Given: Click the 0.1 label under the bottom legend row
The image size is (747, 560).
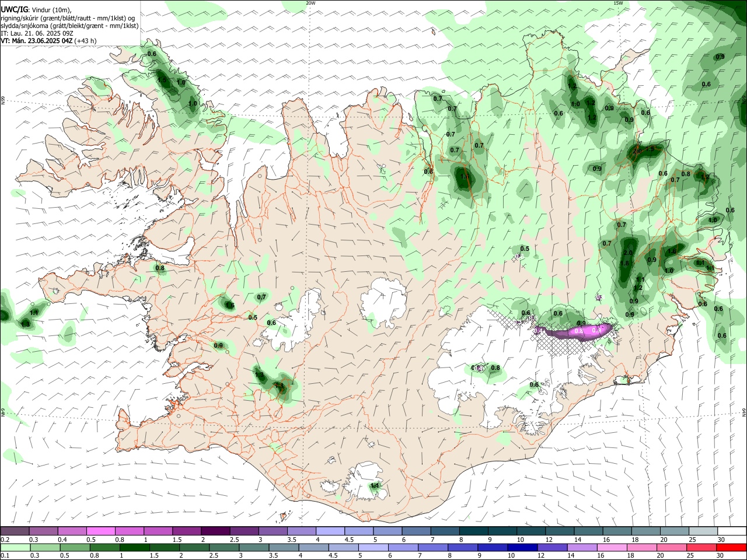Looking at the screenshot, I should pyautogui.click(x=5, y=556).
